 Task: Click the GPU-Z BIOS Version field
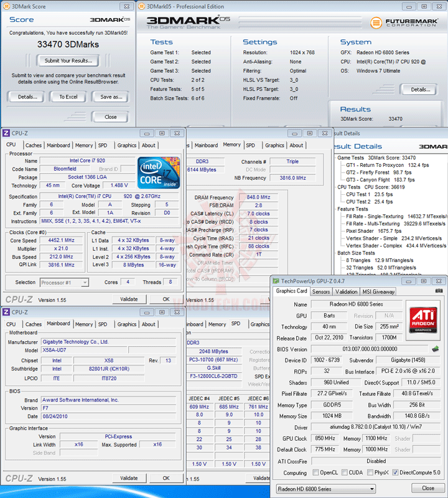(x=370, y=349)
